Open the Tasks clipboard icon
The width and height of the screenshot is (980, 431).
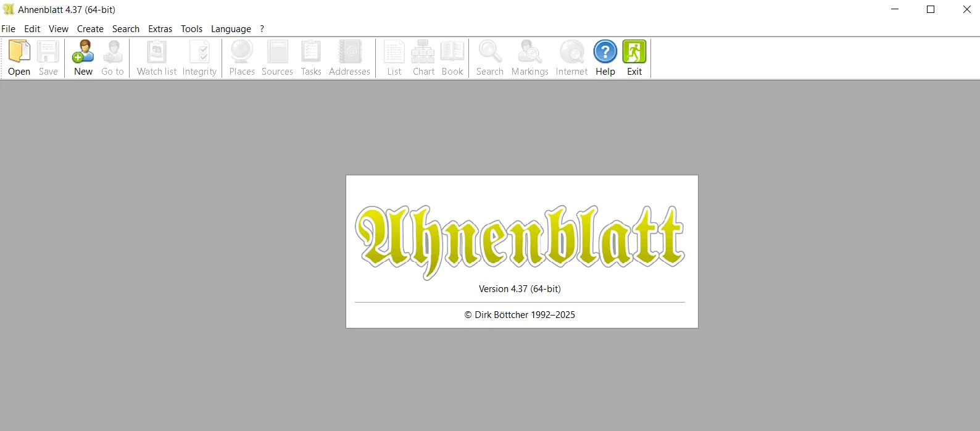(311, 58)
